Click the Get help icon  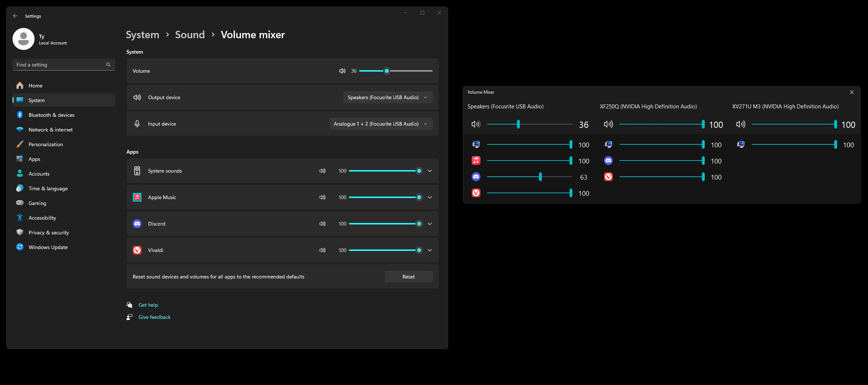[x=129, y=305]
